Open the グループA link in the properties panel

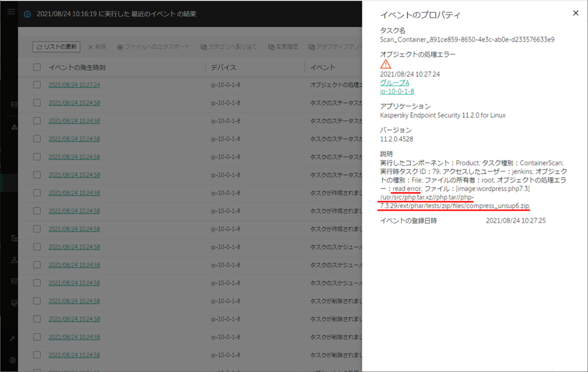pyautogui.click(x=394, y=83)
